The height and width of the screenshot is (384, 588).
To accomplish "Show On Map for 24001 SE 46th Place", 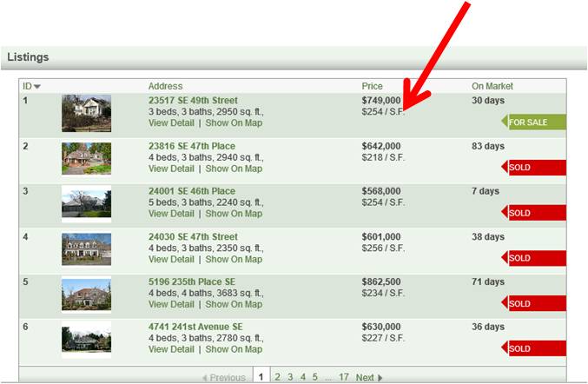I will 234,214.
